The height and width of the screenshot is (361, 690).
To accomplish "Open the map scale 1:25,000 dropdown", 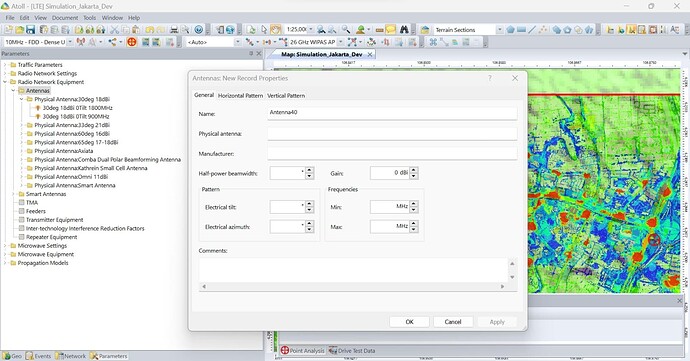I will coord(311,29).
